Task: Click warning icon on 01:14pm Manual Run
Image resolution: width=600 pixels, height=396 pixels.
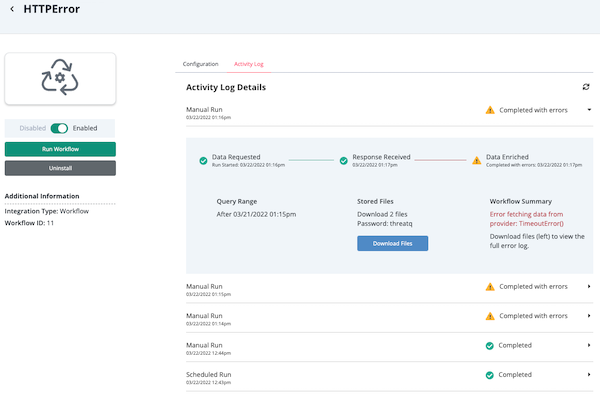Action: pyautogui.click(x=490, y=316)
